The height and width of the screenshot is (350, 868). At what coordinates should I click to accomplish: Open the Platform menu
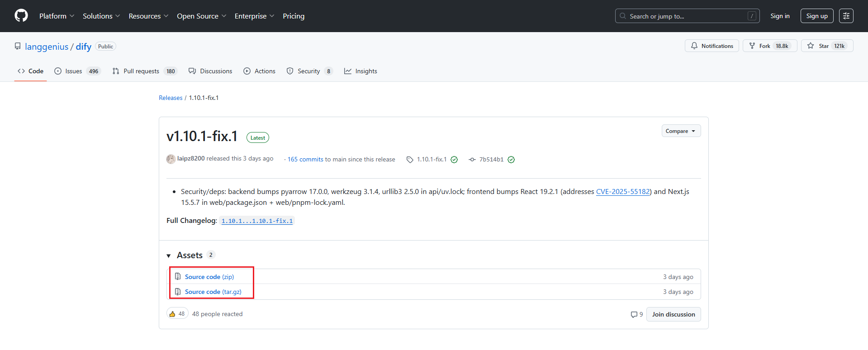point(57,16)
